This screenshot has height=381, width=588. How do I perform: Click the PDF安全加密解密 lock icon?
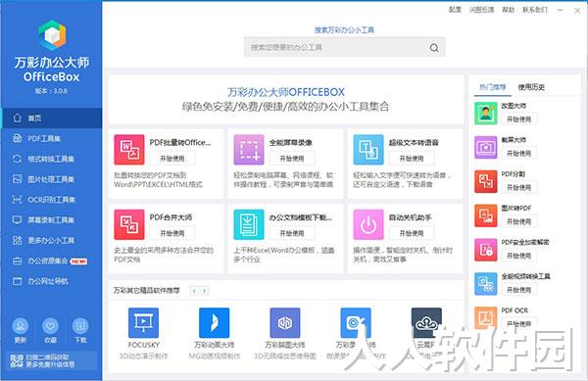[486, 250]
